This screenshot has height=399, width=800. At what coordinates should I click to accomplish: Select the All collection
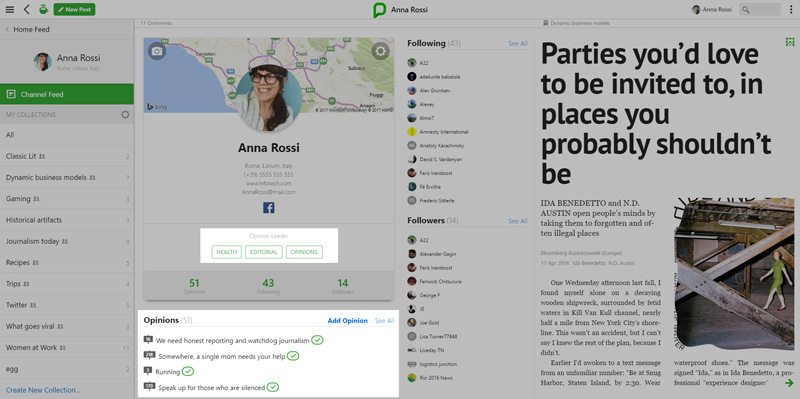67,135
